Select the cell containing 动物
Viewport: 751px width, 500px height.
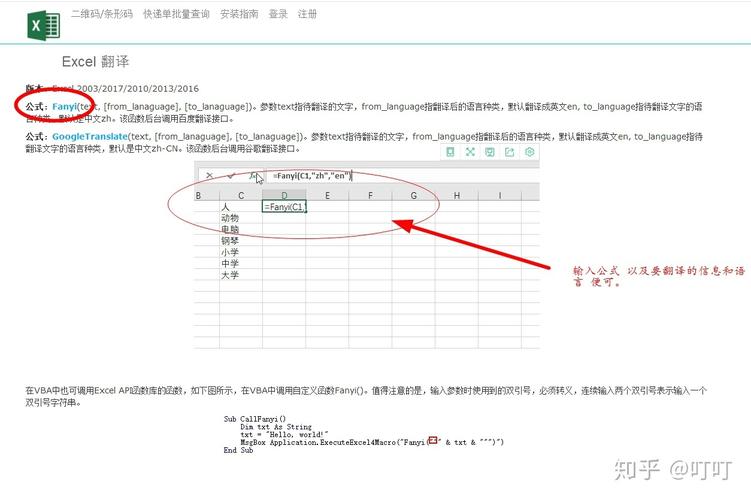click(x=241, y=218)
